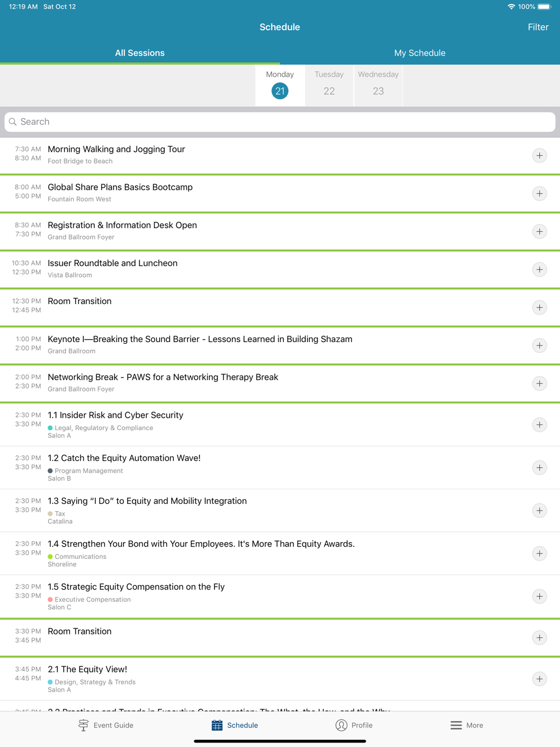560x747 pixels.
Task: Tap the Profile person icon
Action: (x=341, y=725)
